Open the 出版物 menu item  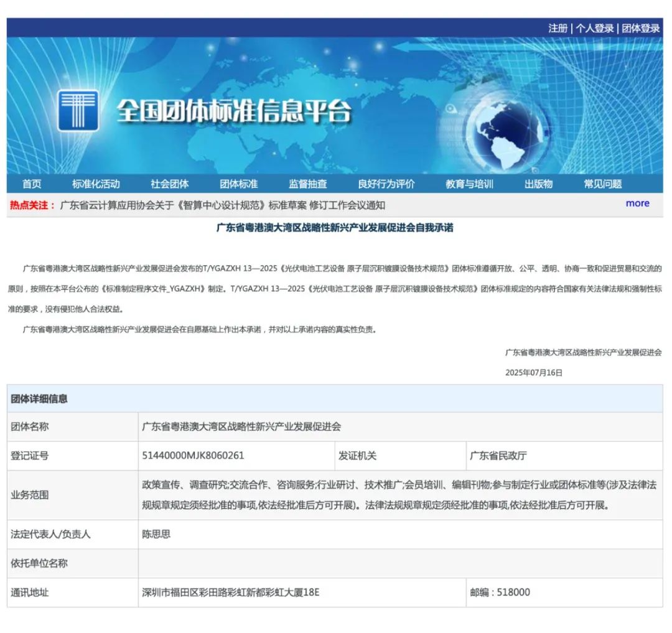[538, 184]
